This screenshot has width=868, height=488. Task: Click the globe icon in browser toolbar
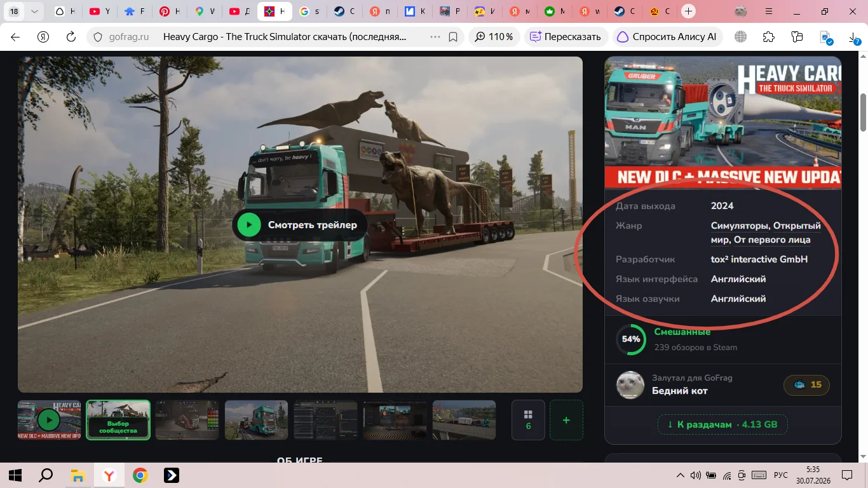pyautogui.click(x=740, y=37)
